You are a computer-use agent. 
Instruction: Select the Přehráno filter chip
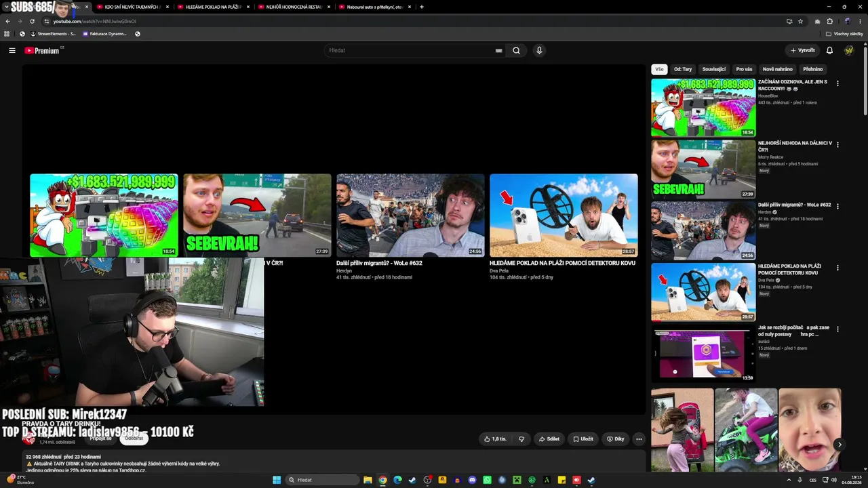(812, 69)
